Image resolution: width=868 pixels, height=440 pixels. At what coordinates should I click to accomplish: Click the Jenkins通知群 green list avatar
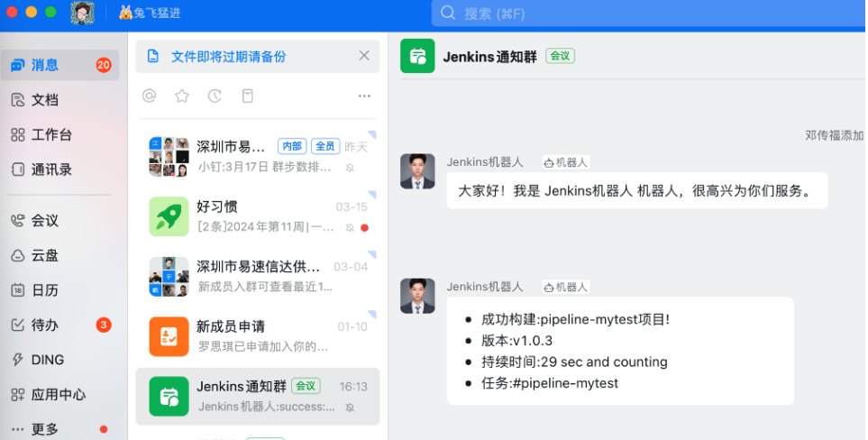(169, 397)
